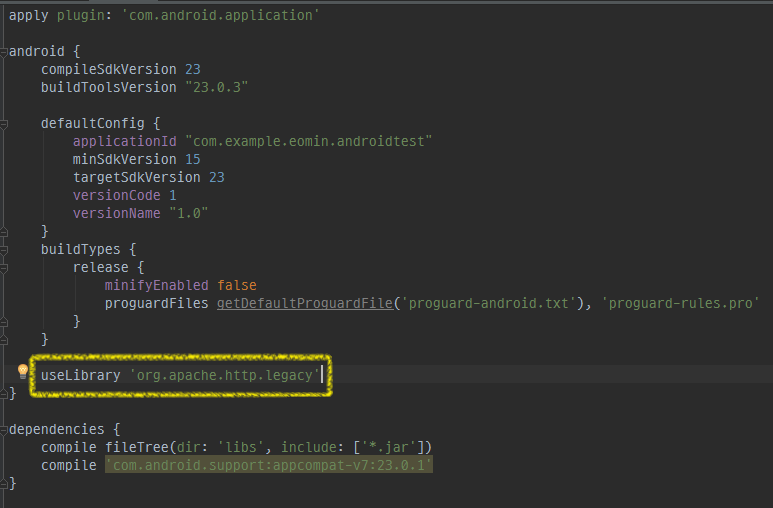Click the applicationId property name
Viewport: 773px width, 508px height.
[125, 141]
